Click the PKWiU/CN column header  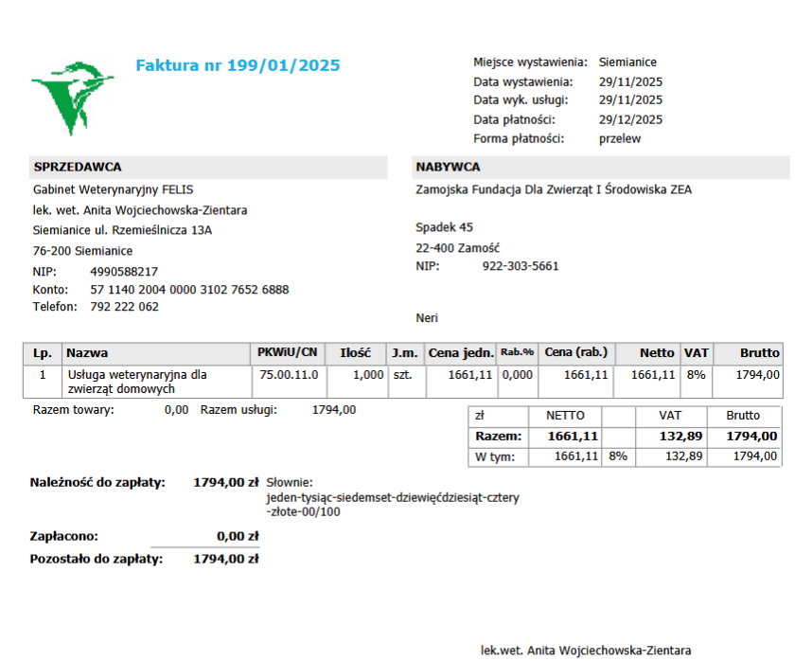287,352
